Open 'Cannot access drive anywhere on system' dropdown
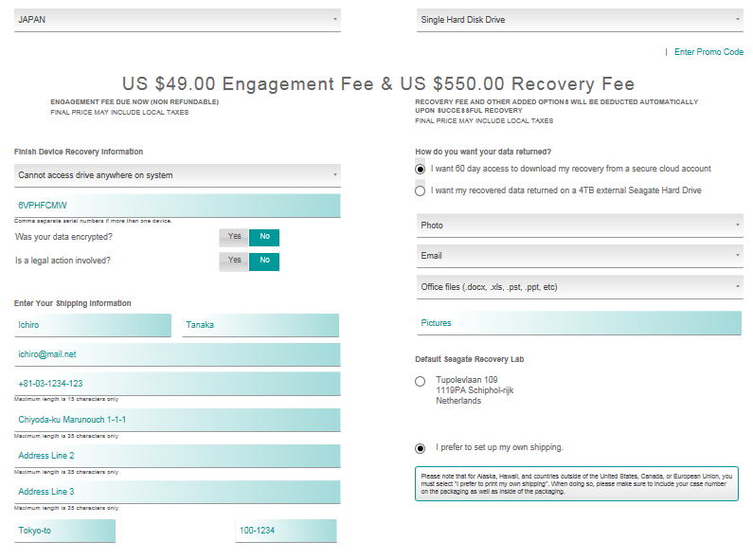This screenshot has width=753, height=560. (x=177, y=175)
